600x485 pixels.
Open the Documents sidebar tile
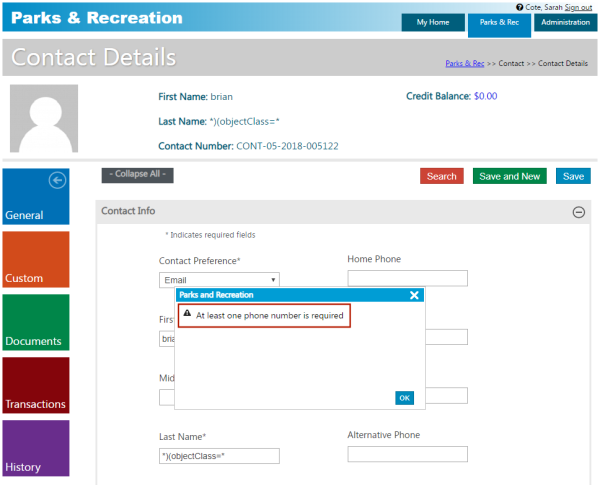click(36, 323)
